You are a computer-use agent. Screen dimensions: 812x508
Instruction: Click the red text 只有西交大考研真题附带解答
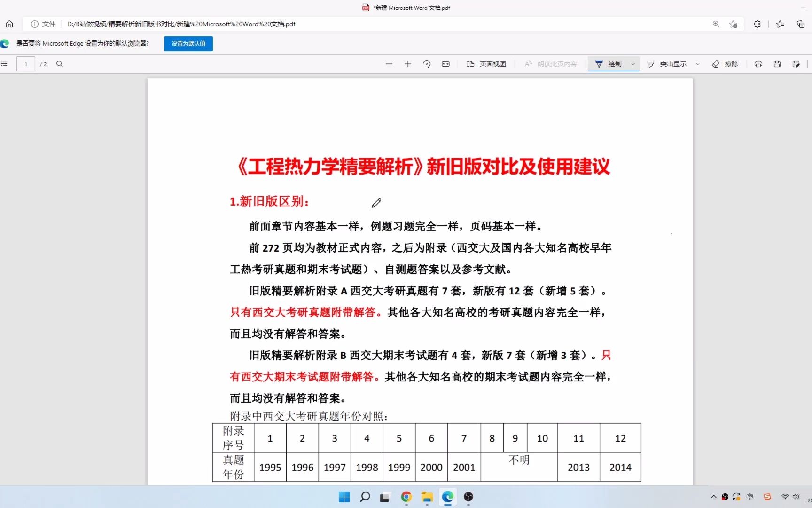point(305,312)
